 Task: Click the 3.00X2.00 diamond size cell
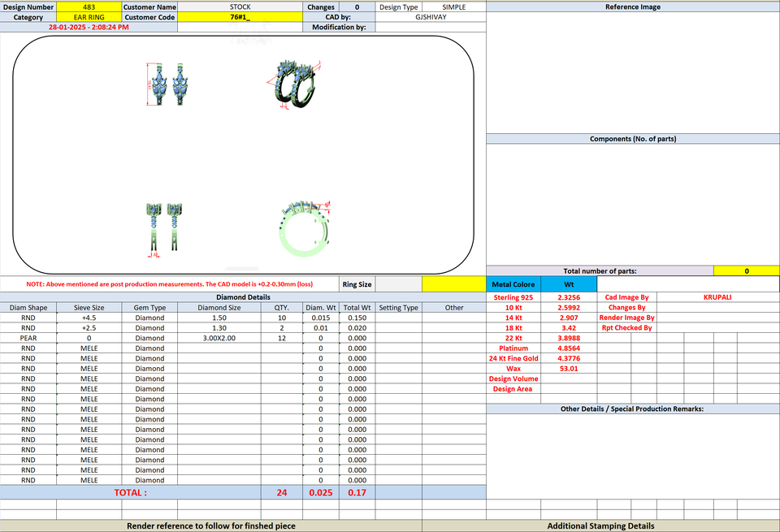pos(219,338)
